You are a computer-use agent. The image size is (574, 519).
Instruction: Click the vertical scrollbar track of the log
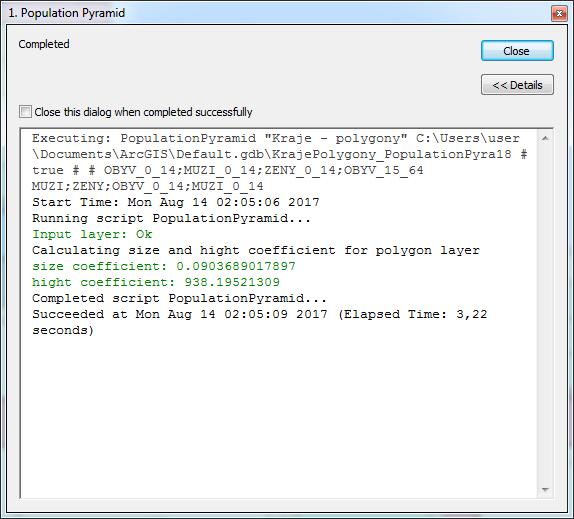coord(545,314)
